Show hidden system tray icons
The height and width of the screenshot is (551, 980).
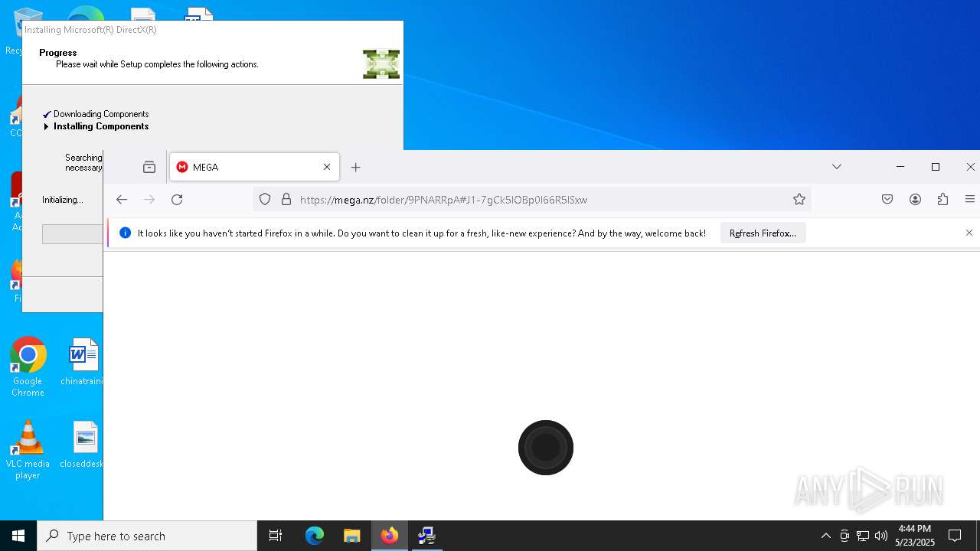click(x=825, y=536)
